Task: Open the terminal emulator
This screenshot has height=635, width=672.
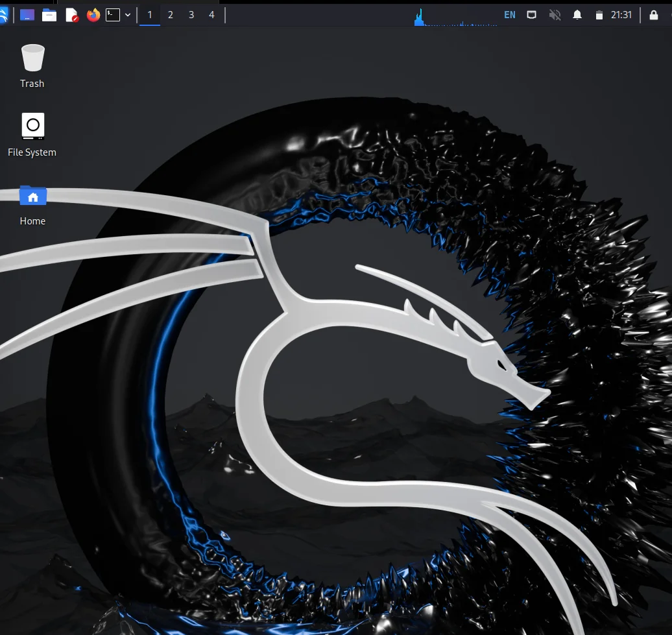Action: point(113,15)
